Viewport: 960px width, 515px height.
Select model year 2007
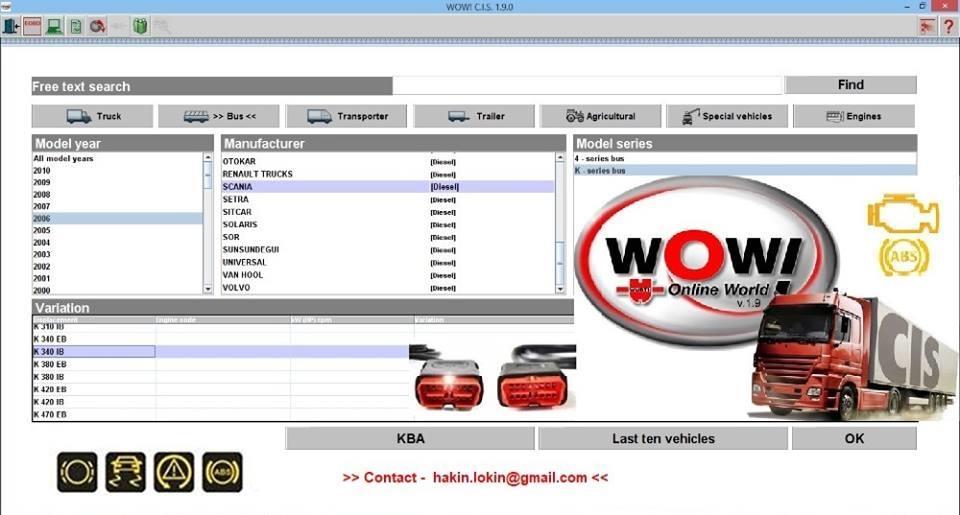point(118,206)
